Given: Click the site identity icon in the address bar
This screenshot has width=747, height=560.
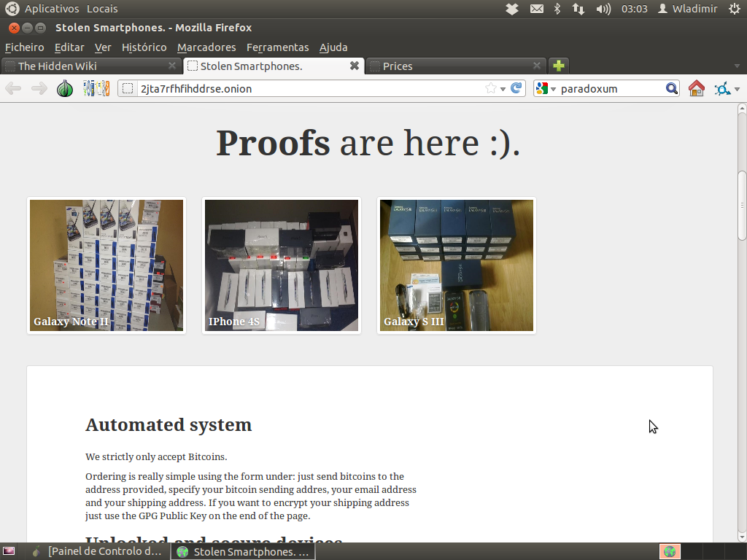Looking at the screenshot, I should pos(127,88).
